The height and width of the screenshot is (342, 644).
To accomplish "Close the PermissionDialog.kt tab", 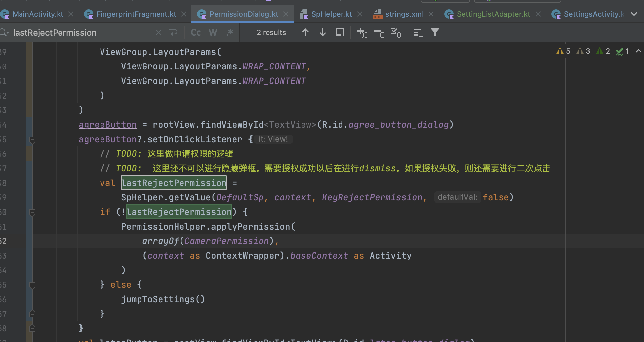I will tap(286, 14).
